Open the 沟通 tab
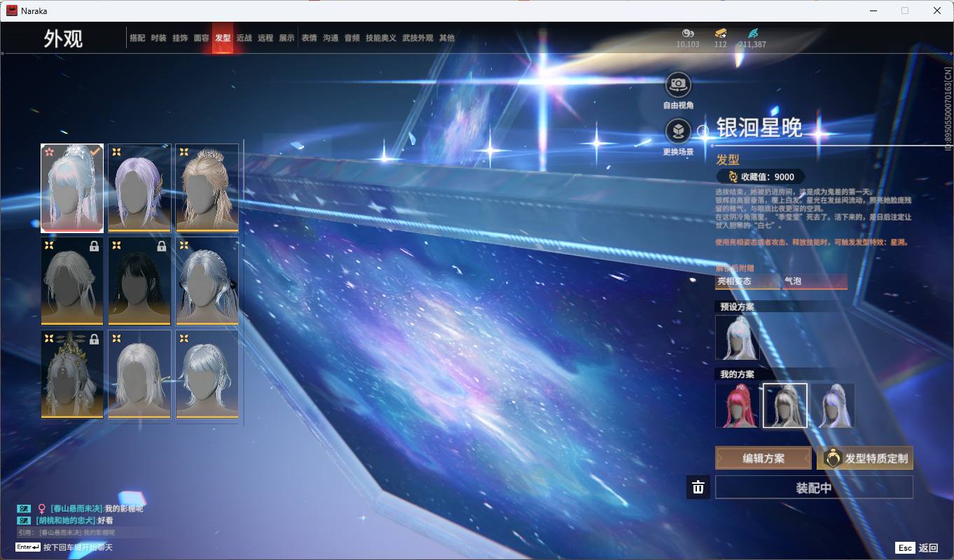Image resolution: width=954 pixels, height=560 pixels. click(x=331, y=38)
